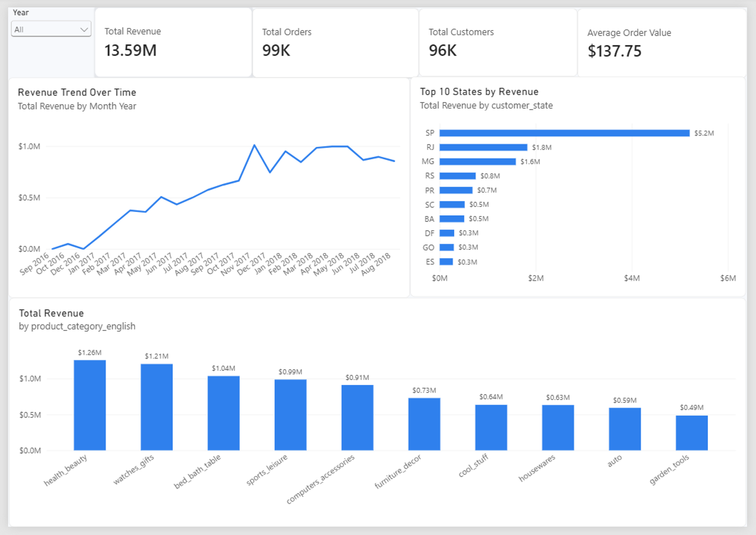Click the Sep 2016 axis label
Viewport: 756px width, 535px height.
(35, 264)
